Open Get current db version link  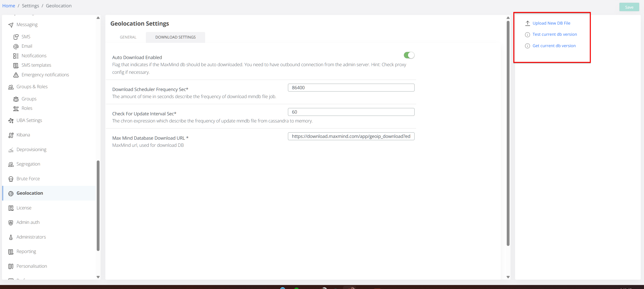pyautogui.click(x=554, y=46)
